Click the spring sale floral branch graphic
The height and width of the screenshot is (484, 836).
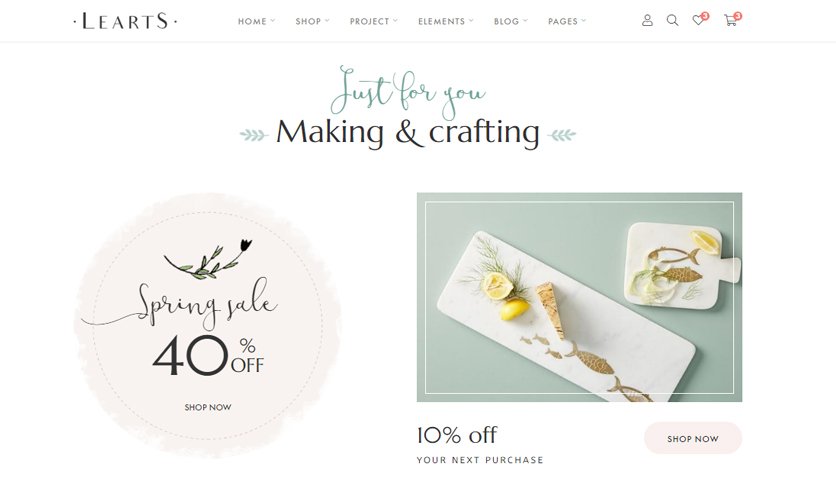(207, 259)
